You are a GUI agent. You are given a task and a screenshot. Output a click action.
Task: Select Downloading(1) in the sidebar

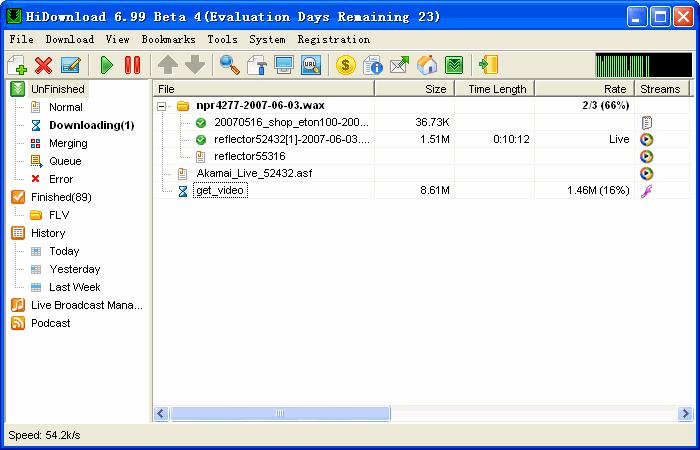(92, 125)
